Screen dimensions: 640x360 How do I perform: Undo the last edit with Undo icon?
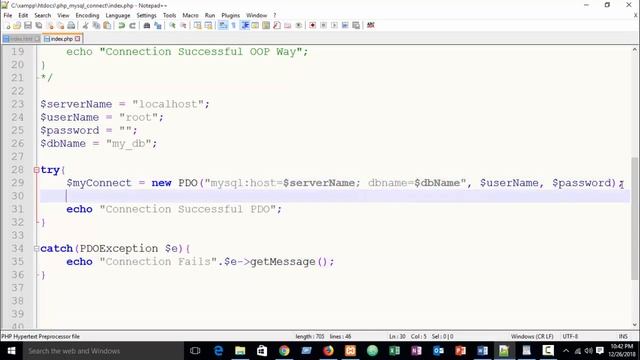click(x=122, y=25)
